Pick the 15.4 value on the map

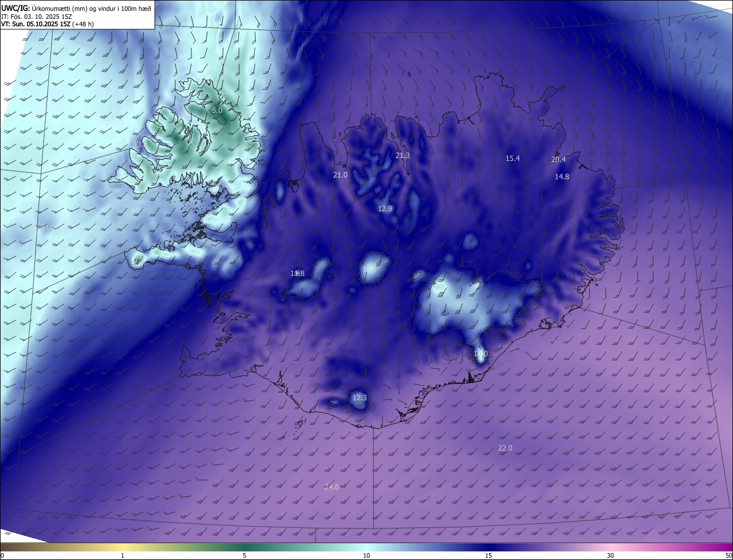pos(513,158)
